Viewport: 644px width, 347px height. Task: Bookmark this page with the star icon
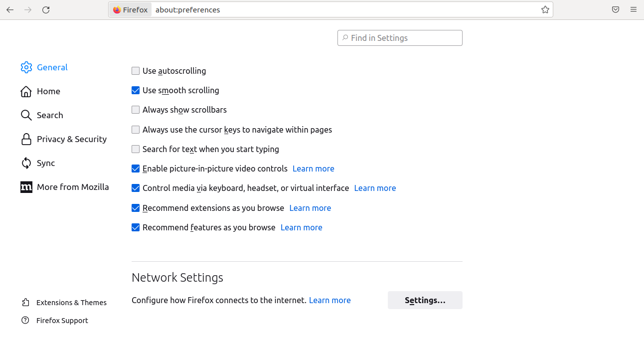(x=545, y=10)
